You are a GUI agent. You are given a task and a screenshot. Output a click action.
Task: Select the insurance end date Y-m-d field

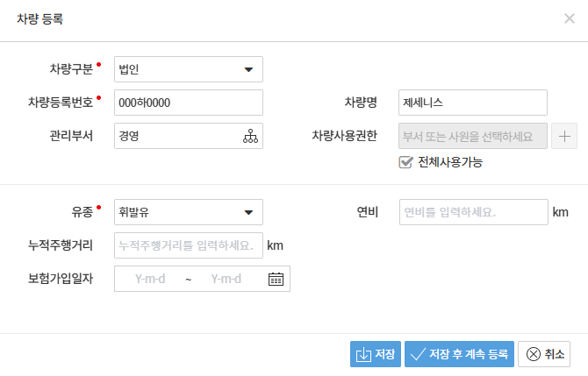(x=226, y=279)
